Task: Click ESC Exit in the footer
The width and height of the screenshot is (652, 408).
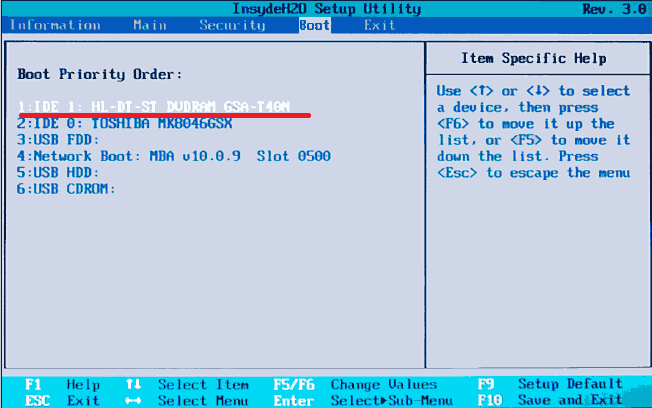Action: (x=62, y=401)
